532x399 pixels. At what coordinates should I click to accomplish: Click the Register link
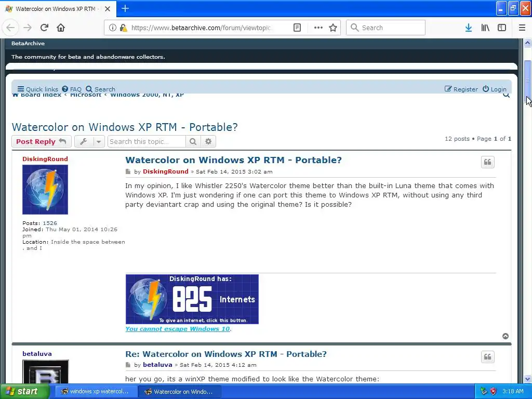[x=461, y=89]
